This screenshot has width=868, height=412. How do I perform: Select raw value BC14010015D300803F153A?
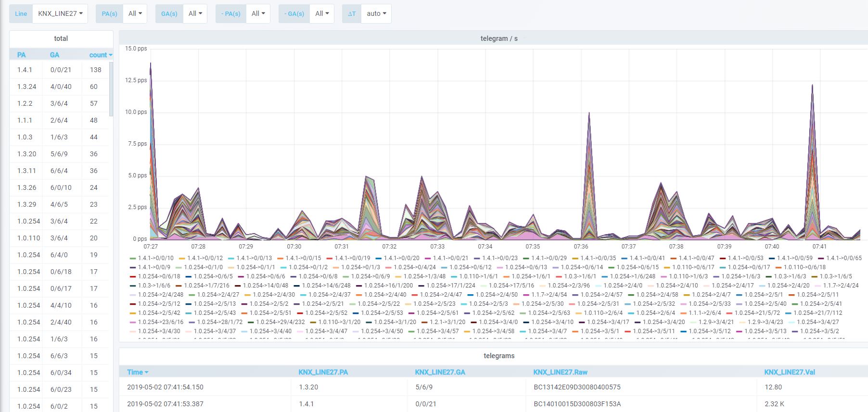click(x=577, y=404)
